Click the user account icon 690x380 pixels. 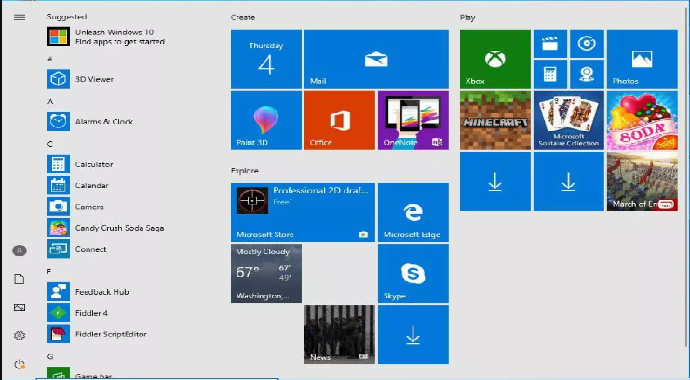tap(19, 251)
